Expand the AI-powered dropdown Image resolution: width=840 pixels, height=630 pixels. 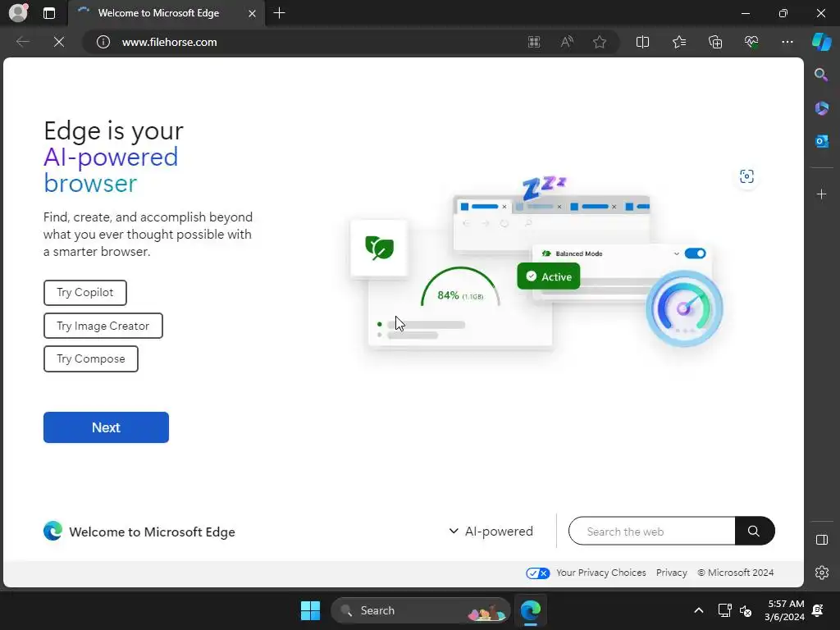pos(491,531)
